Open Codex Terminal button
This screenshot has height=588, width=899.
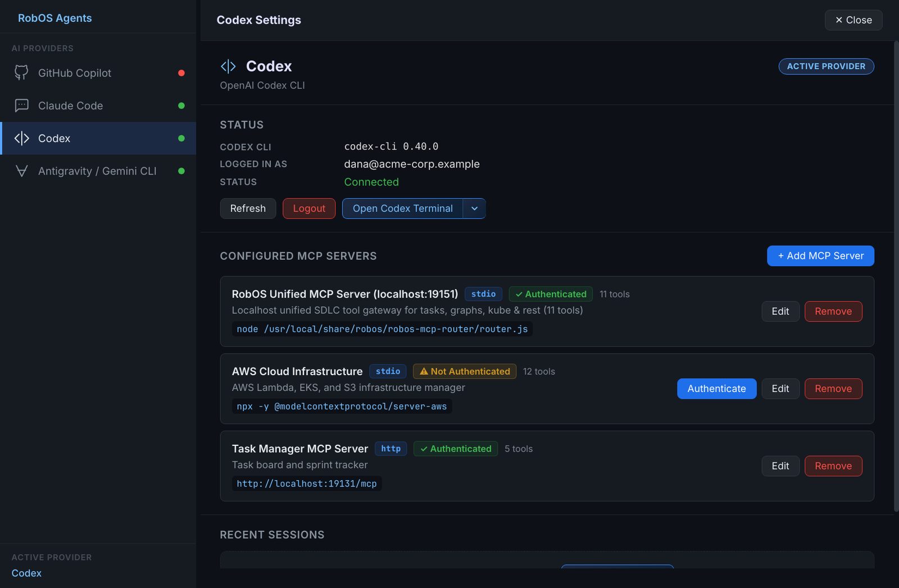[x=402, y=208]
